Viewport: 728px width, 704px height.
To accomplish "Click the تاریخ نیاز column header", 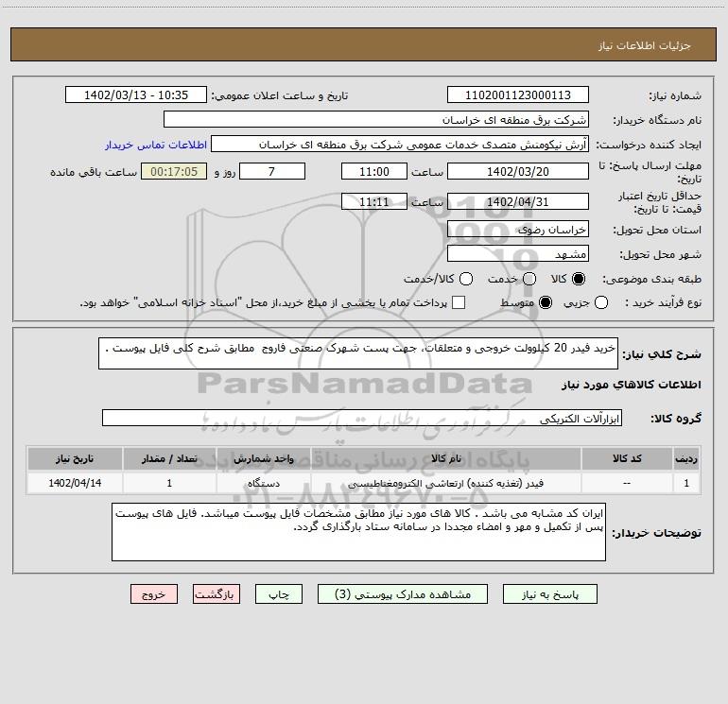I will click(x=75, y=458).
